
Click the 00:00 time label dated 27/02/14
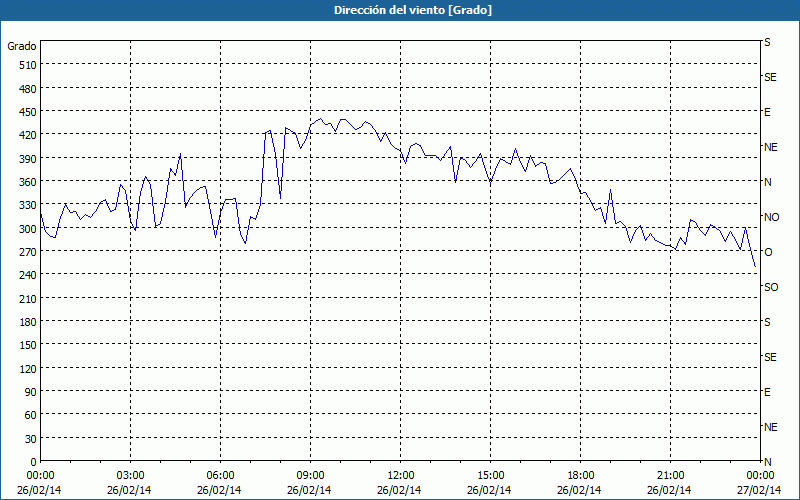click(x=761, y=476)
